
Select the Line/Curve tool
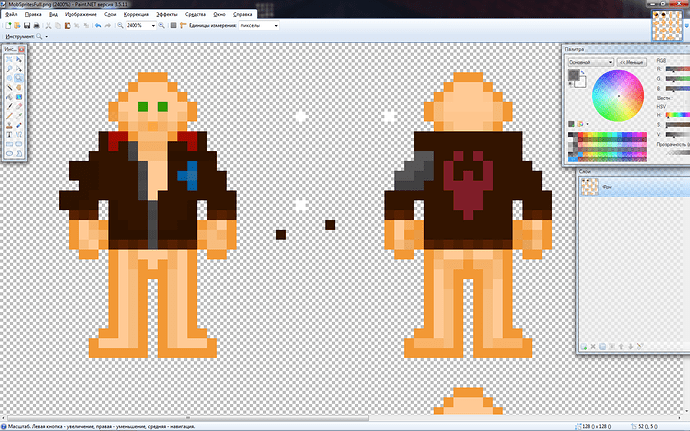[x=19, y=134]
